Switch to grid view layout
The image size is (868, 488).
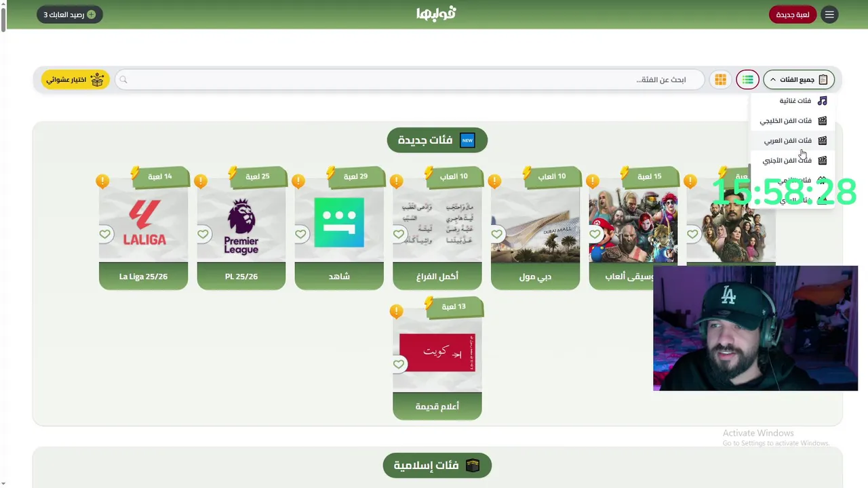(x=720, y=79)
